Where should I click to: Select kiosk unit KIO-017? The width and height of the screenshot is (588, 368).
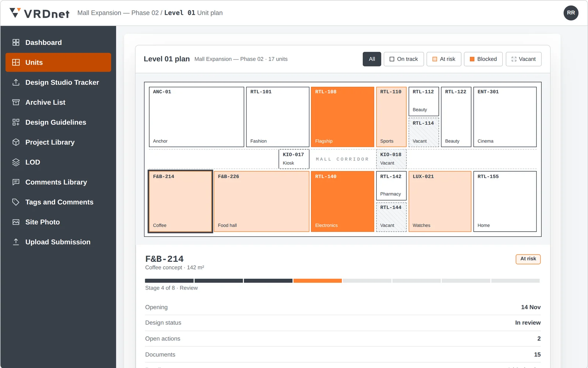point(294,159)
